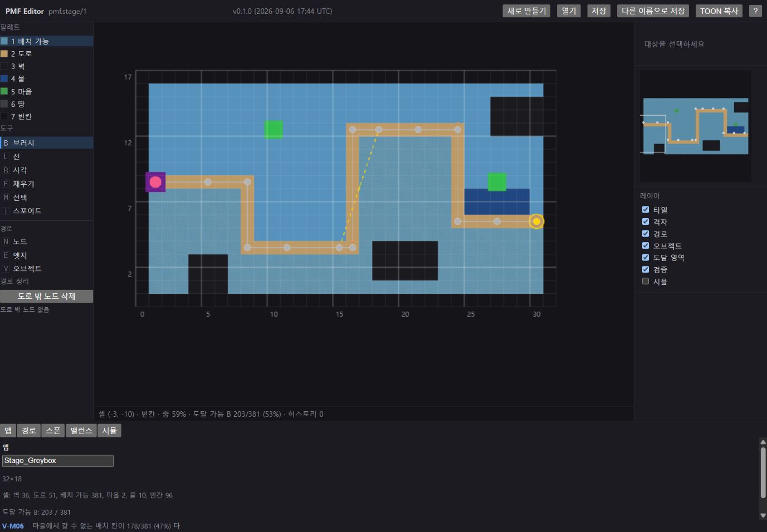Switch to the 시뮬 bottom tab
Image resolution: width=767 pixels, height=532 pixels.
pyautogui.click(x=109, y=431)
